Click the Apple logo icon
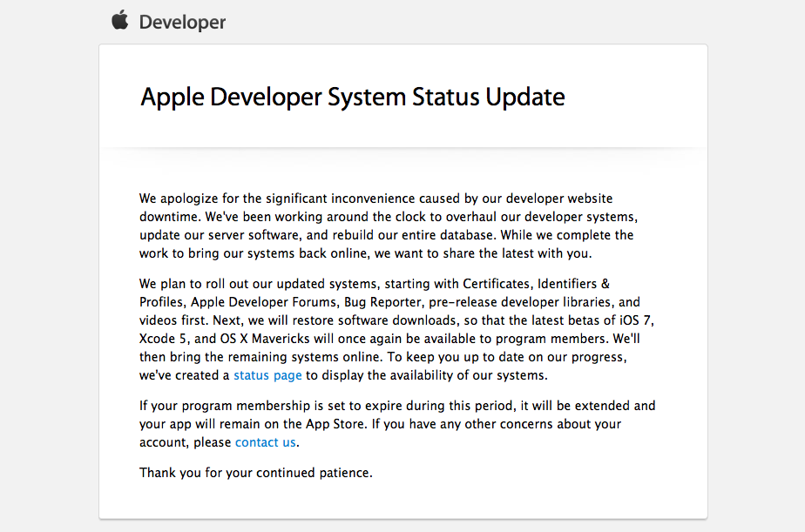 (x=120, y=20)
